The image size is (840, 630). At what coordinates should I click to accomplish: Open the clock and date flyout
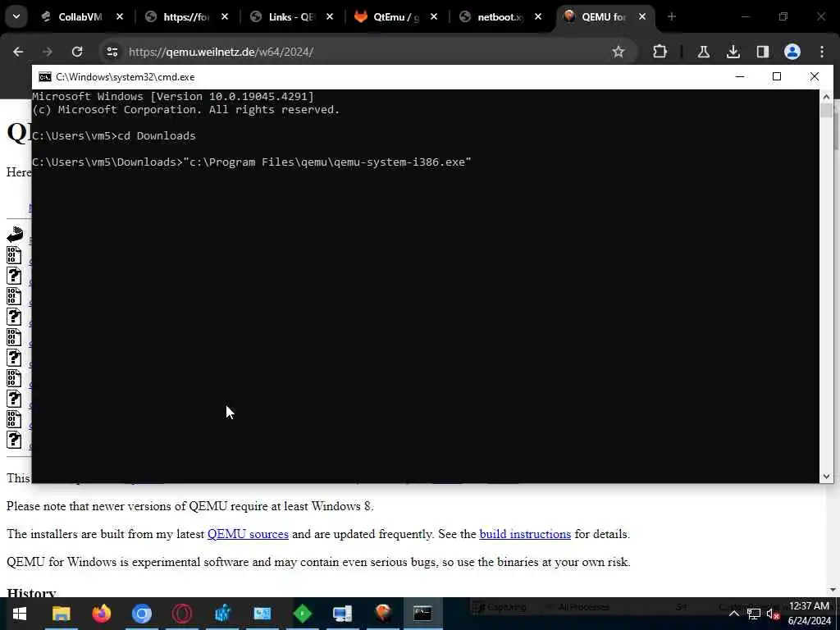[x=809, y=614]
